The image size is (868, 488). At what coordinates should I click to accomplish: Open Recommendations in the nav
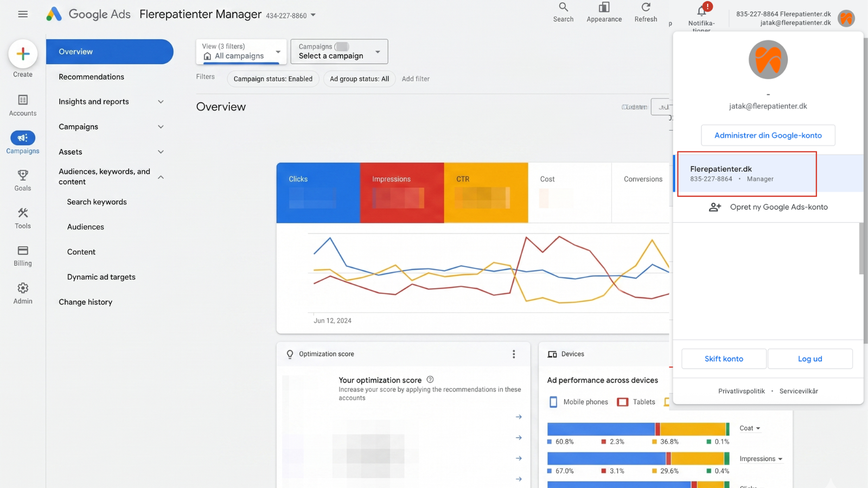[x=91, y=77]
